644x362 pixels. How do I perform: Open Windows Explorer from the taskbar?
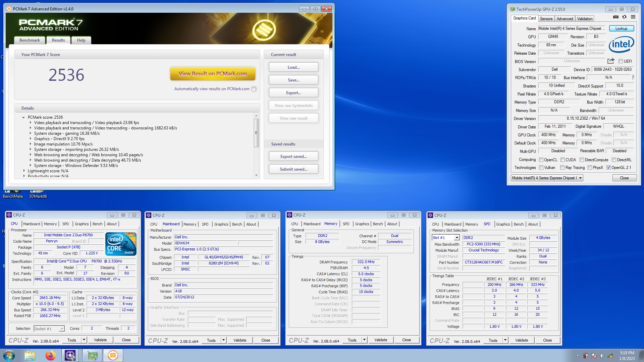click(30, 355)
